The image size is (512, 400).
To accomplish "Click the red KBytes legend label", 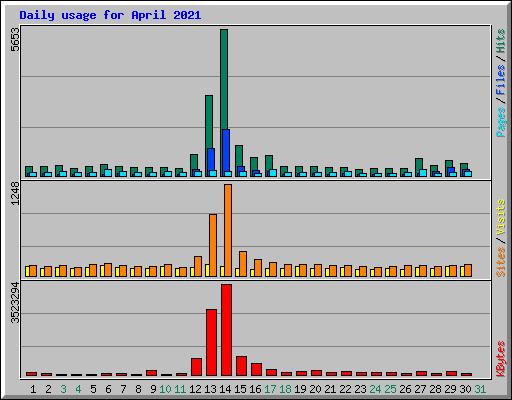I will click(x=500, y=359).
